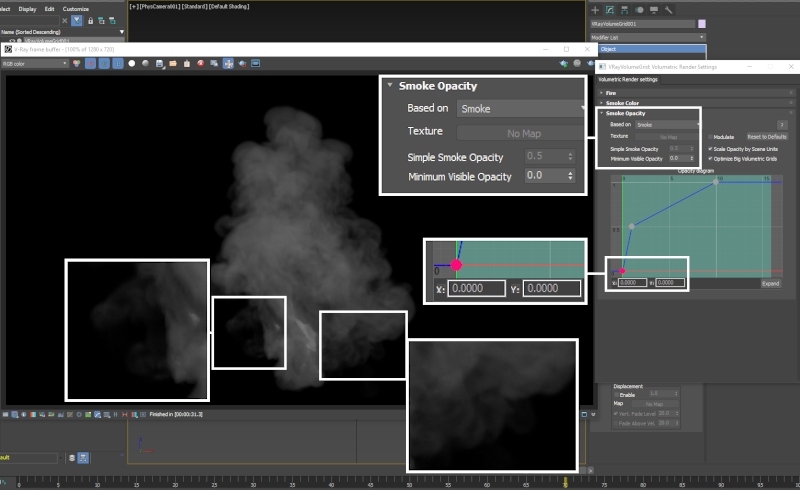Toggle green channel in V-Ray frame buffer

click(x=104, y=63)
